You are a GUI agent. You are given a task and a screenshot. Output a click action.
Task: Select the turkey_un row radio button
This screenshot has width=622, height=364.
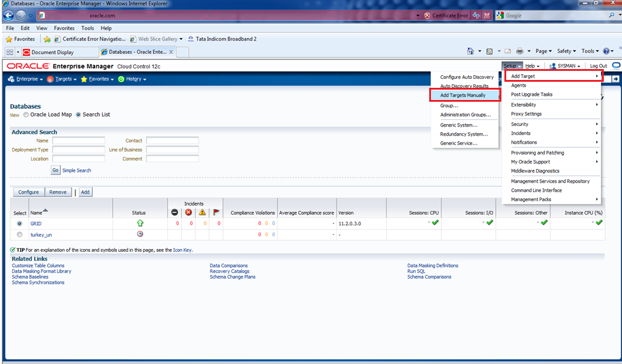tap(20, 234)
